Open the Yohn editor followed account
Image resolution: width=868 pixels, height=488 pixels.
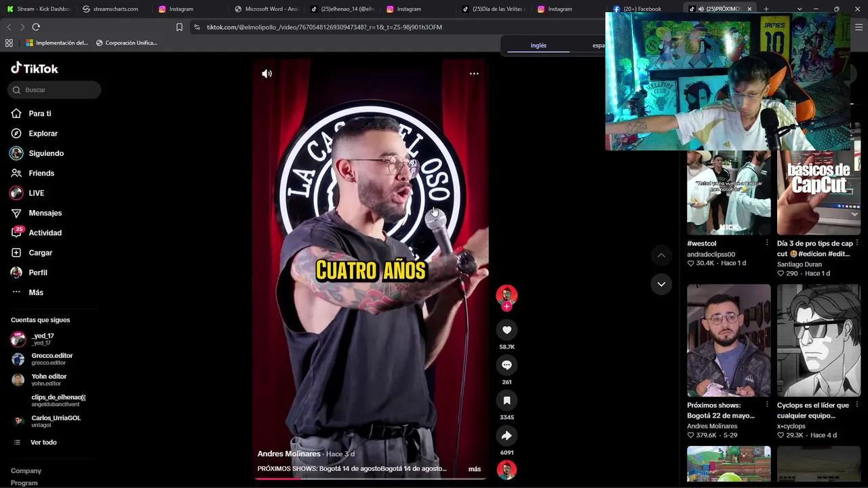point(49,380)
